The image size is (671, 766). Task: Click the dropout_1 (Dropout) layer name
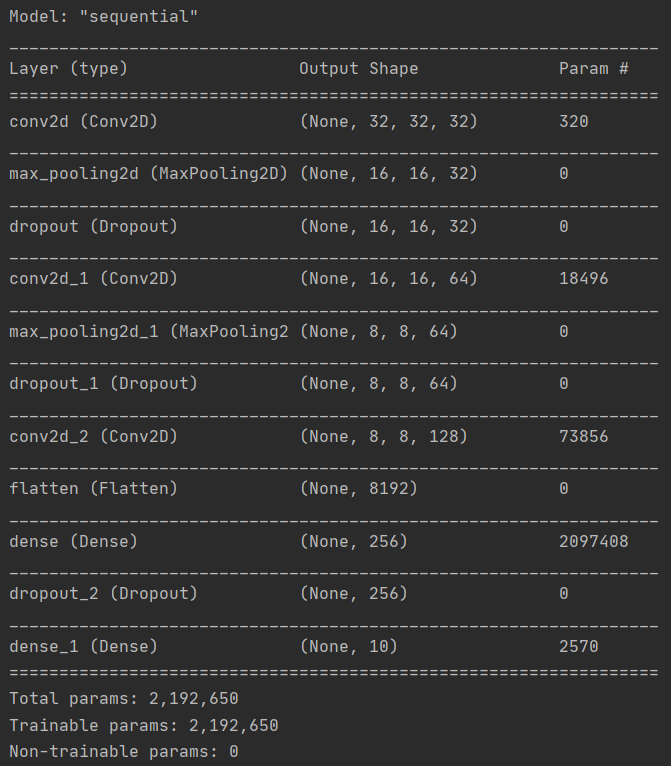(x=103, y=384)
